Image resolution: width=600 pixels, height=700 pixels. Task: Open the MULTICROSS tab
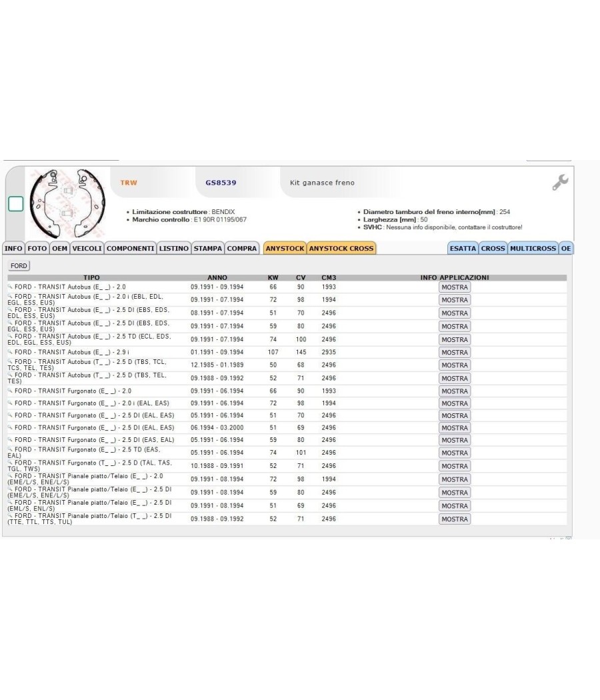pos(533,248)
